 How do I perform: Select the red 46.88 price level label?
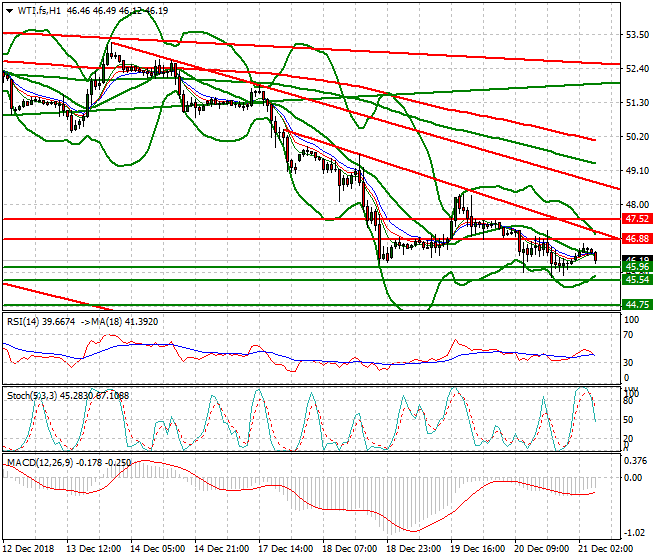coord(637,239)
